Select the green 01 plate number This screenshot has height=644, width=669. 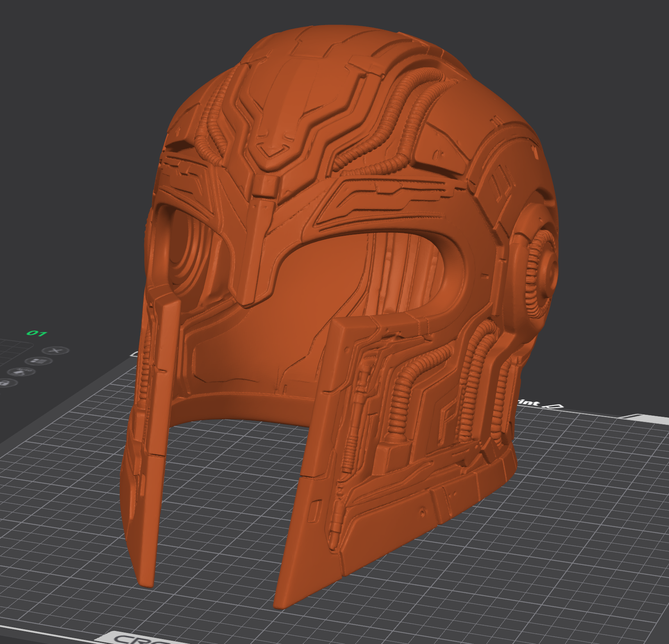pos(37,333)
